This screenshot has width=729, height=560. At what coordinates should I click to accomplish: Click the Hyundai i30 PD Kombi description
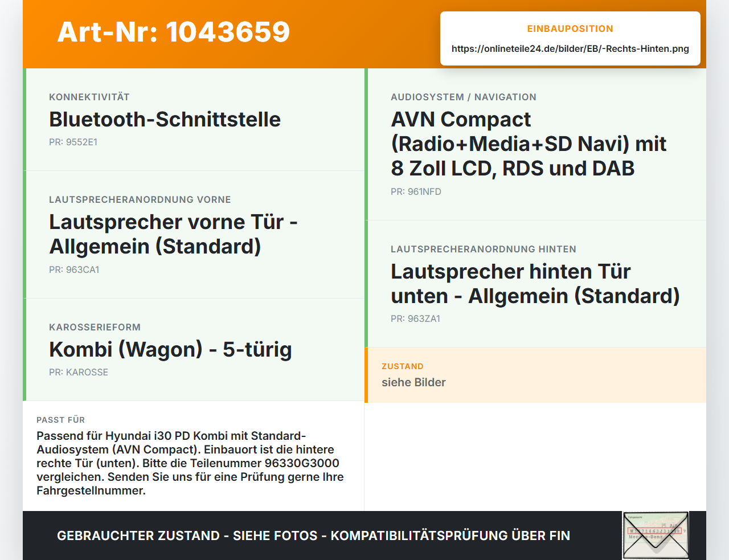(190, 463)
